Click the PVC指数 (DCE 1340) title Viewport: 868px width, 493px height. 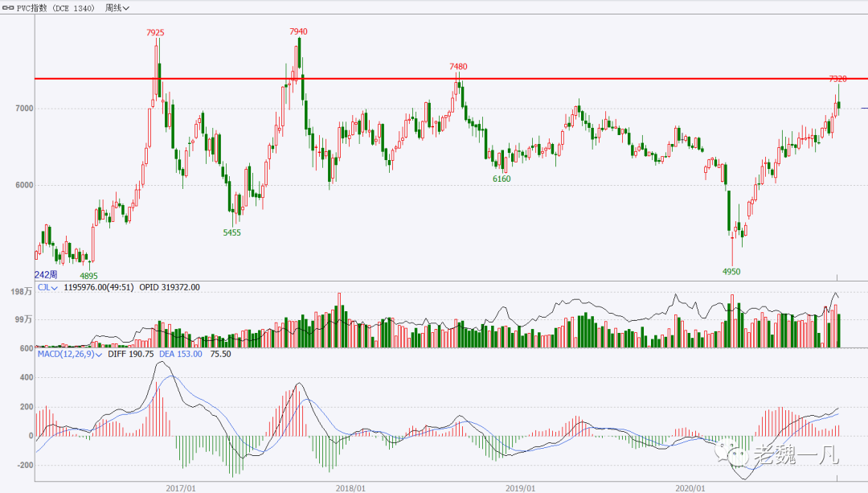pyautogui.click(x=55, y=8)
